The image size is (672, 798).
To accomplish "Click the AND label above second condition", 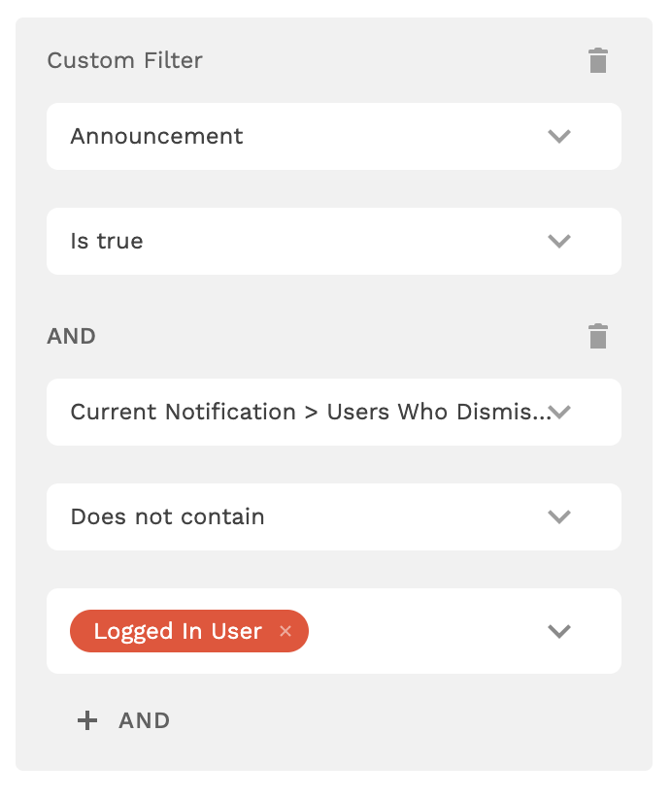I will pos(72,337).
